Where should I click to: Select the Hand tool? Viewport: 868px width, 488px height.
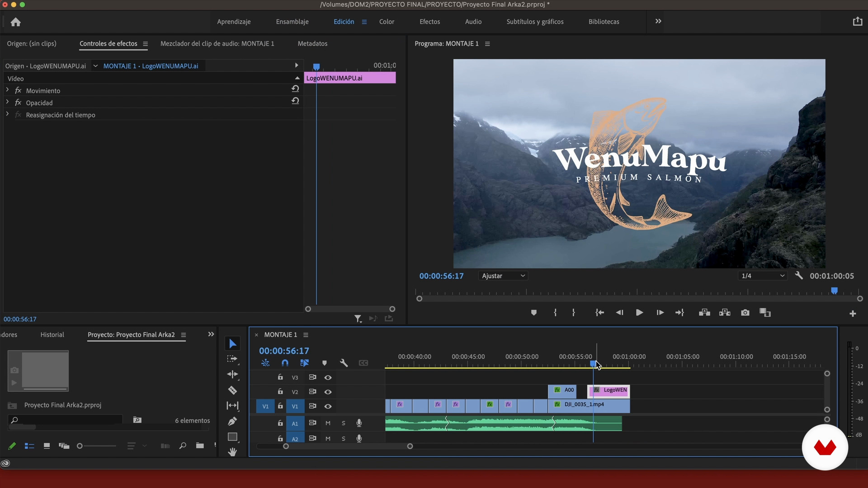point(232,452)
